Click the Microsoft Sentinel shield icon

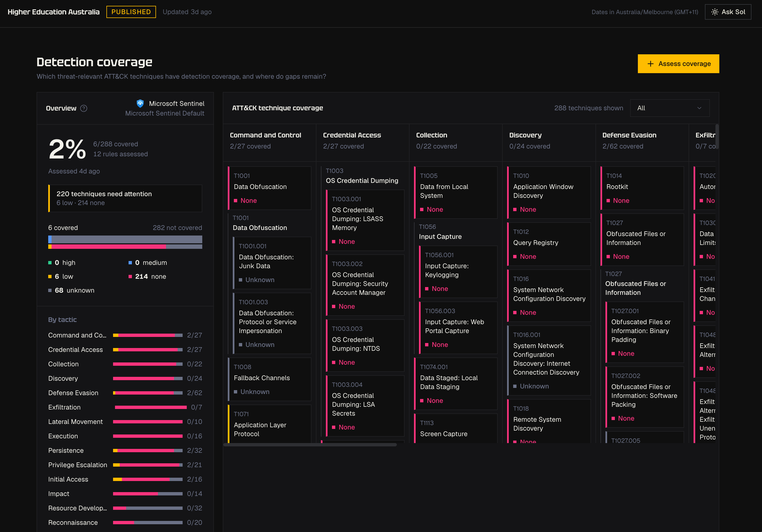[140, 104]
